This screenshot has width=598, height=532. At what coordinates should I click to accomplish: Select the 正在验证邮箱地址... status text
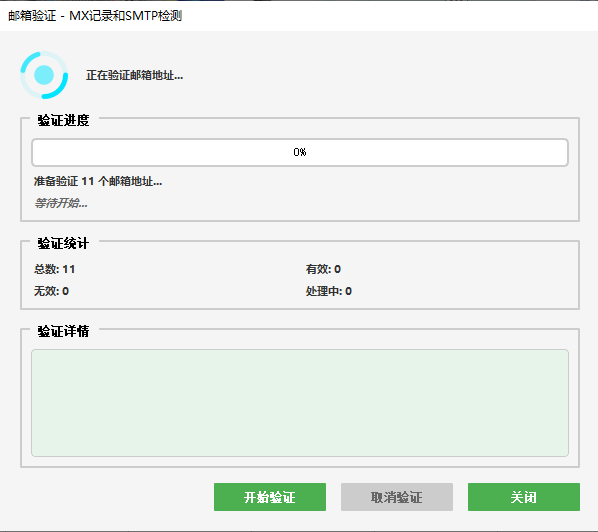[x=134, y=75]
